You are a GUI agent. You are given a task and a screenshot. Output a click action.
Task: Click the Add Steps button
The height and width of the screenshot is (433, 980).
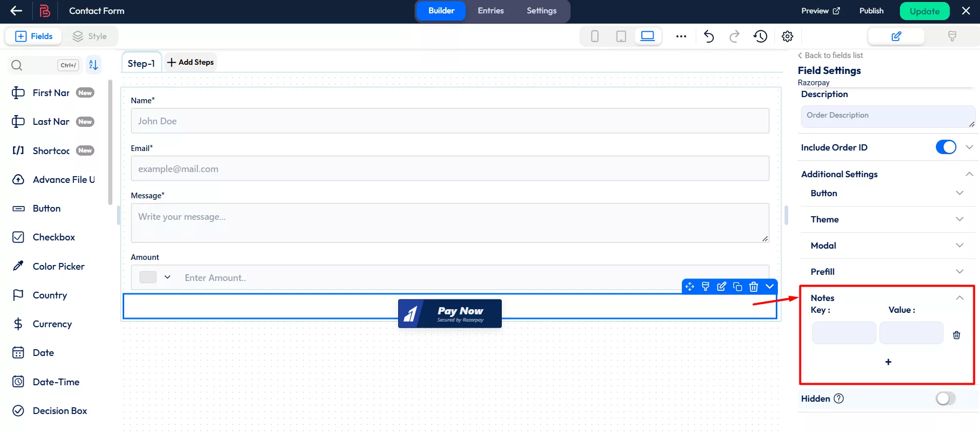[x=190, y=62]
